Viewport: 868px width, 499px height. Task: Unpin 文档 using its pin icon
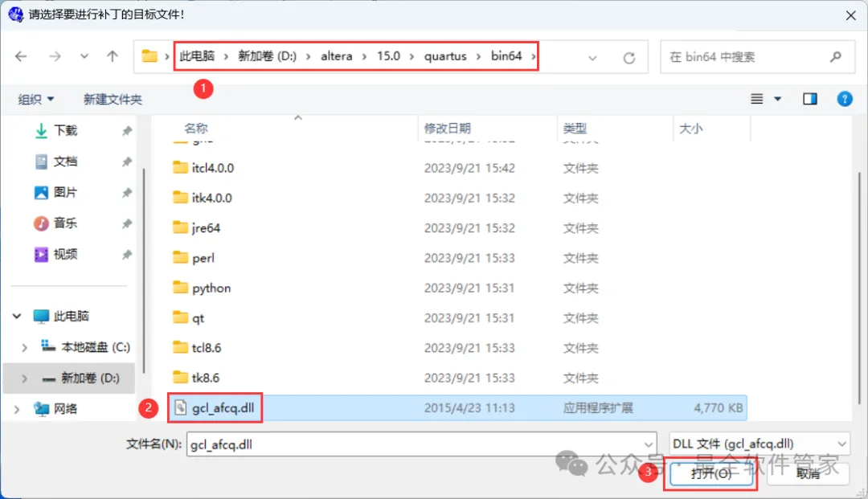click(127, 162)
